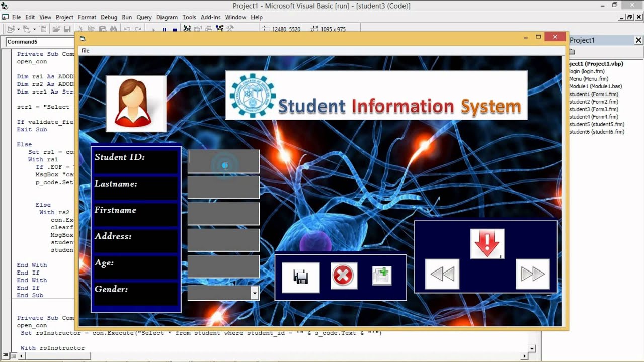Click the woman avatar picture on the form

pos(136,104)
